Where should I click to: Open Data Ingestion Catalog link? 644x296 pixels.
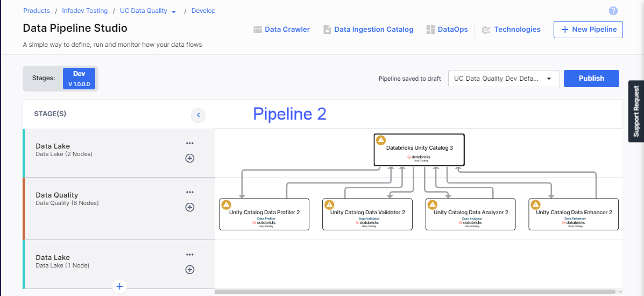point(374,30)
